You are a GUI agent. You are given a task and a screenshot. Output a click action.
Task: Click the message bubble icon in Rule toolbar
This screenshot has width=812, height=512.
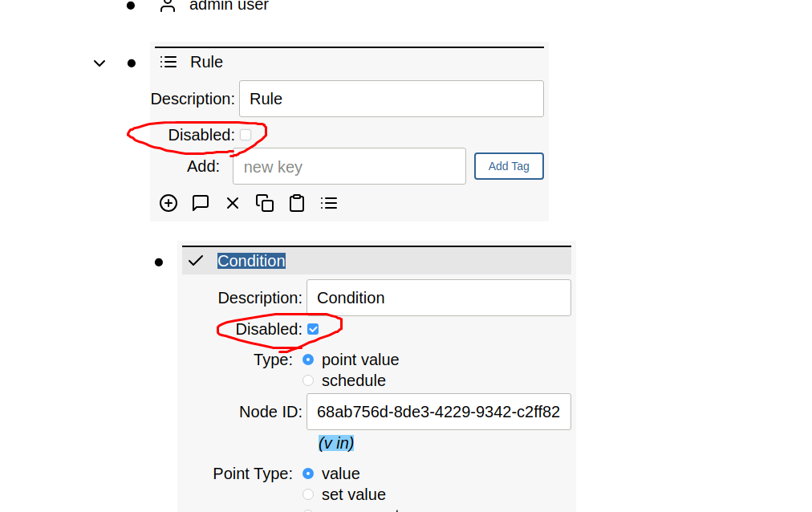pos(201,203)
